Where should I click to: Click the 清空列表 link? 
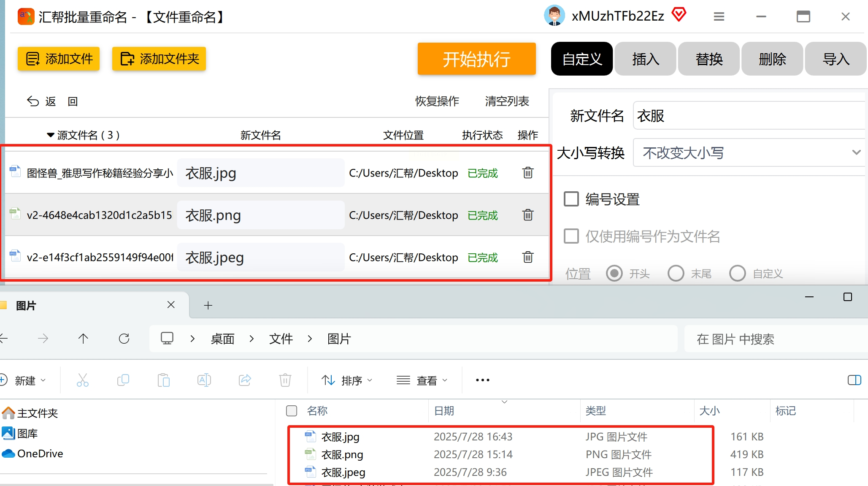pyautogui.click(x=507, y=101)
